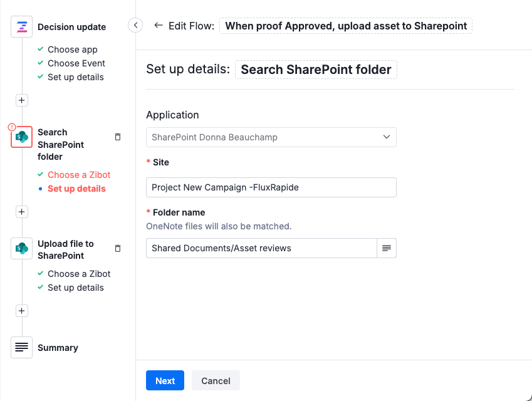Viewport: 532px width, 401px height.
Task: Click the error badge on Search SharePoint folder step
Action: (11, 127)
